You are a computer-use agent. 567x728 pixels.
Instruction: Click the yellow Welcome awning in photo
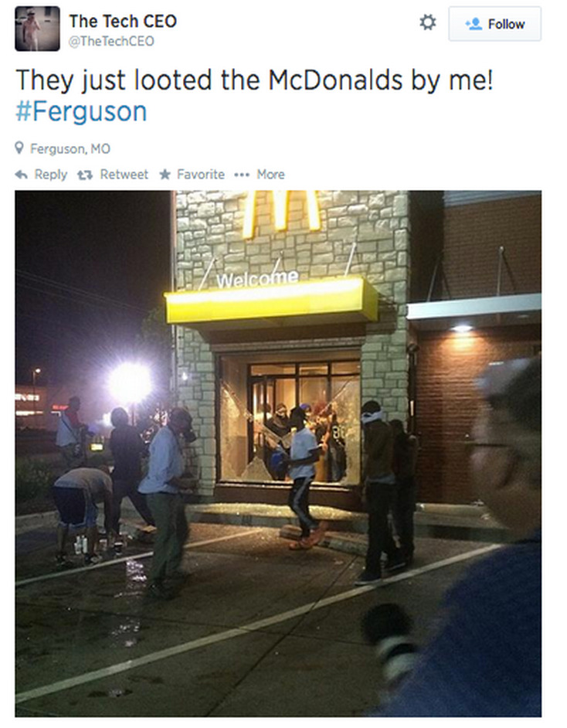(271, 301)
